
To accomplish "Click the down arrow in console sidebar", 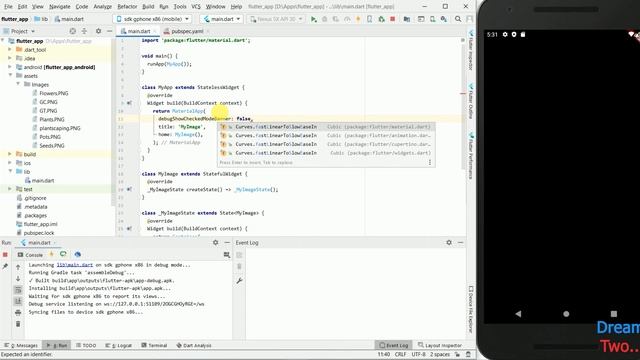I will tap(18, 279).
